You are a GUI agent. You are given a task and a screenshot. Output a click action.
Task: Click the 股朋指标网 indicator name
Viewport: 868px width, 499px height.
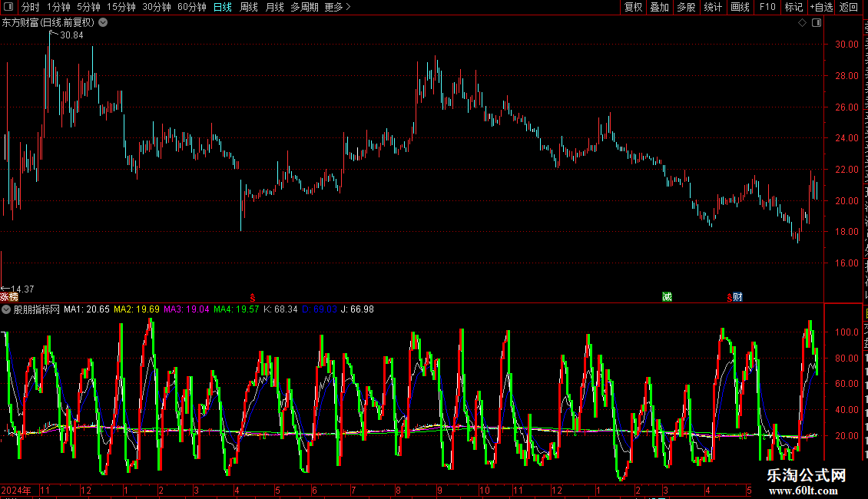tap(37, 309)
